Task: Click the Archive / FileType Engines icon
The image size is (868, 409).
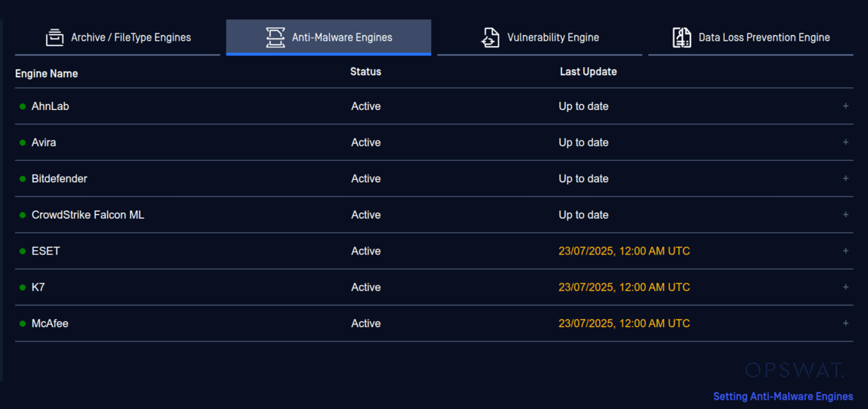Action: (54, 37)
